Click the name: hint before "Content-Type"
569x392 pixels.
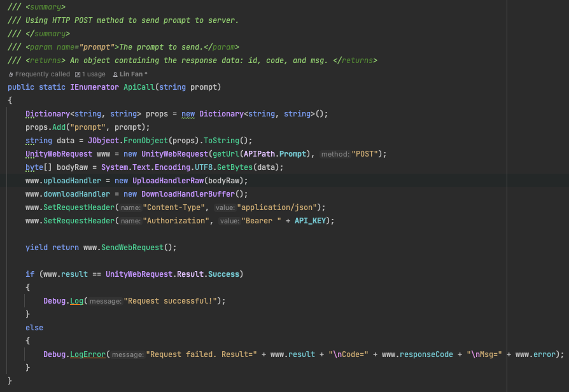[x=130, y=207]
